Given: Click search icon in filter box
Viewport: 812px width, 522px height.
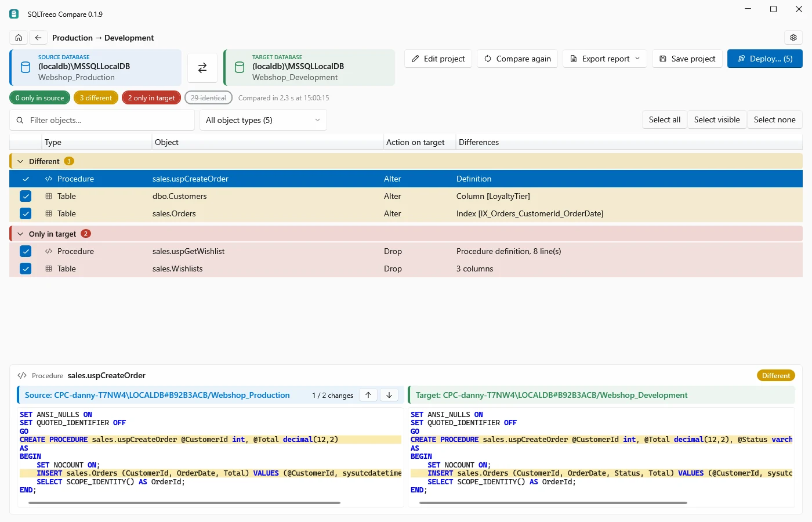Looking at the screenshot, I should pos(20,120).
